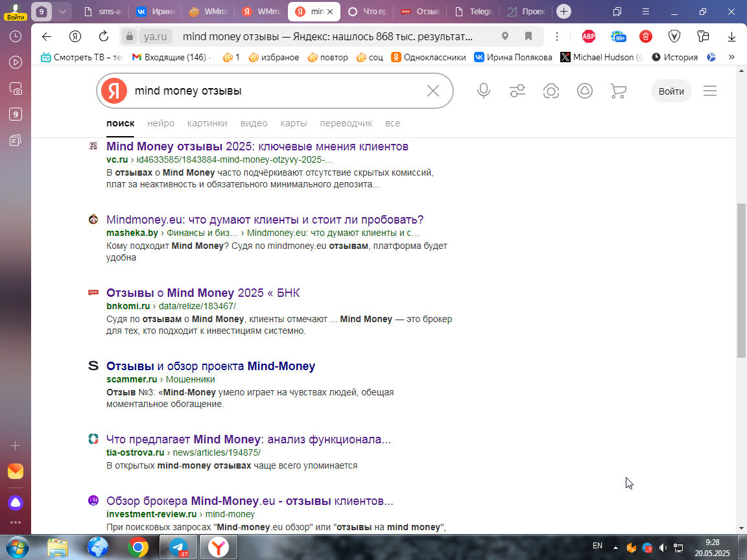
Task: Close the active mind money tab
Action: (330, 12)
